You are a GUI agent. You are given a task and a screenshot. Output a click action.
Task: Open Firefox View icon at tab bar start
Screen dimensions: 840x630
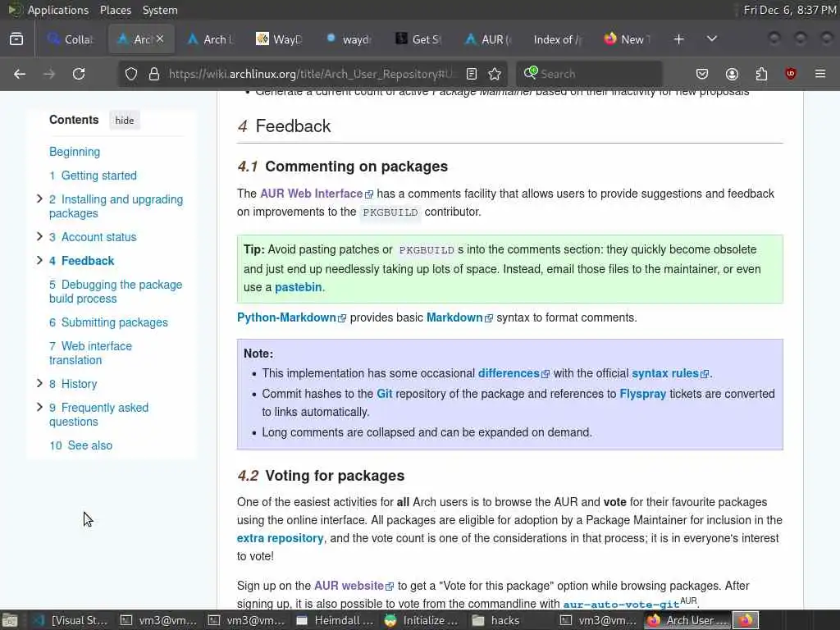[x=16, y=39]
